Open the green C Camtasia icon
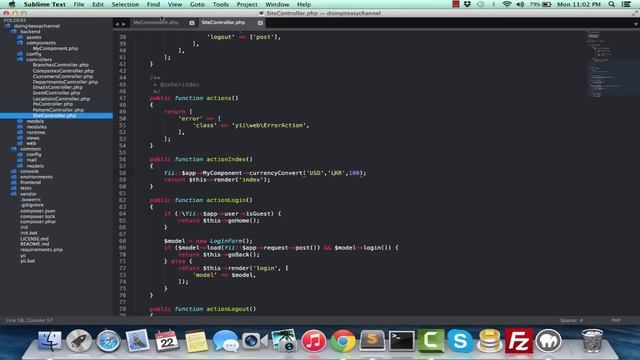Viewport: 640px width, 360px height. click(x=431, y=340)
